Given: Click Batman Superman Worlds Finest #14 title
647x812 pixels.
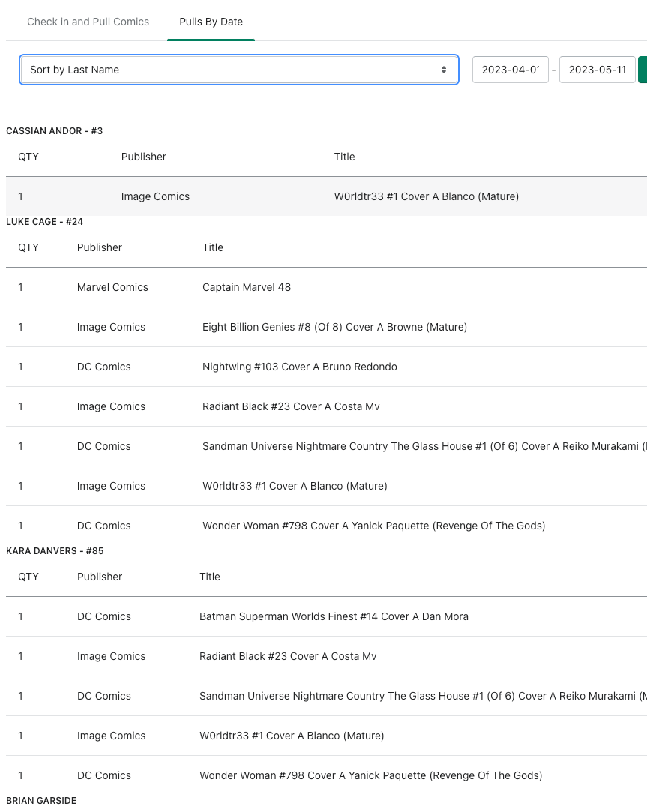Looking at the screenshot, I should (334, 617).
